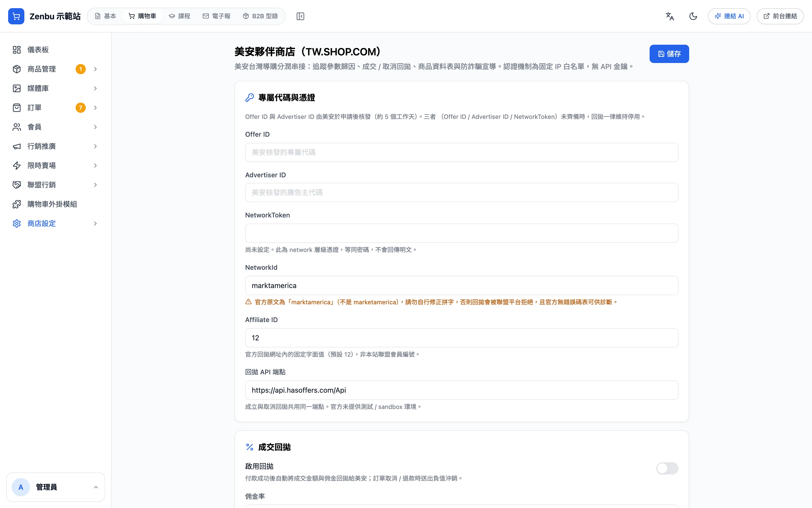Click the 儀表板 dashboard grid icon
Screen dimensions: 812x508
[x=17, y=50]
